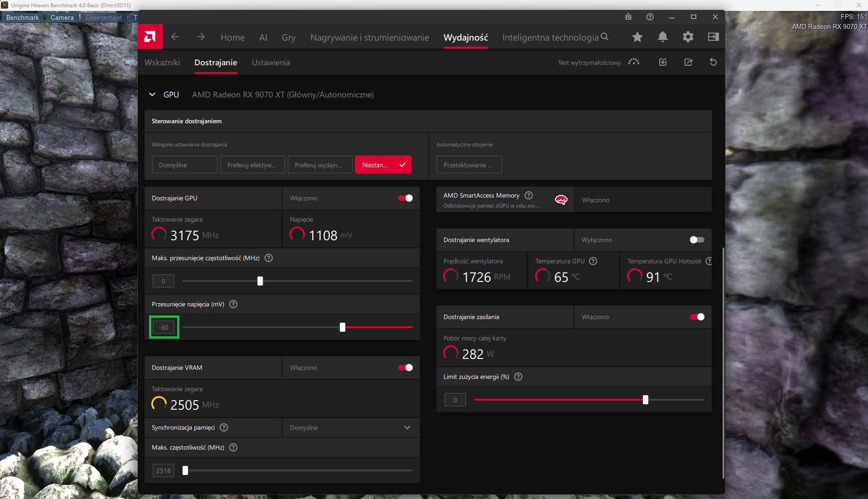Open the Gry menu tab
868x499 pixels.
(289, 38)
